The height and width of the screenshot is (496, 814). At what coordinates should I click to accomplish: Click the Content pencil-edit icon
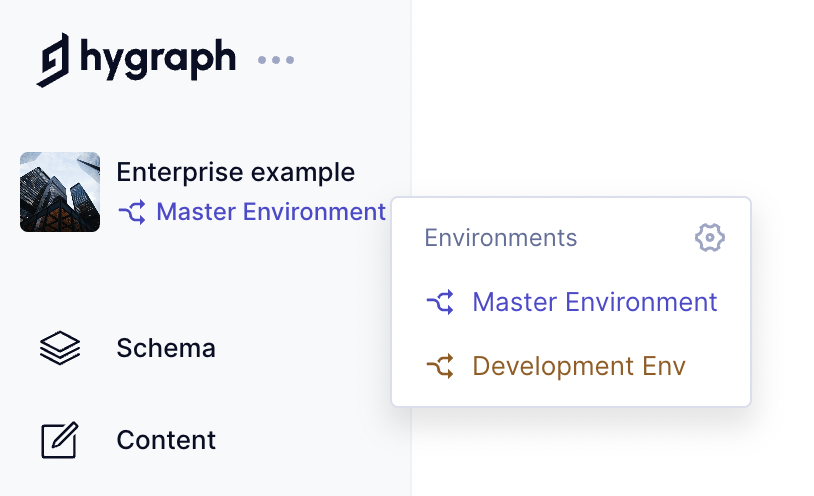[x=59, y=440]
